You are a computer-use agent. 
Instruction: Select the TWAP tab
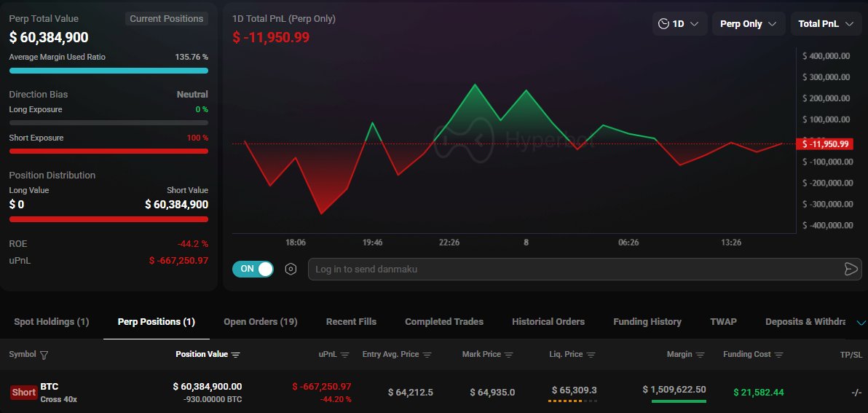pyautogui.click(x=724, y=322)
